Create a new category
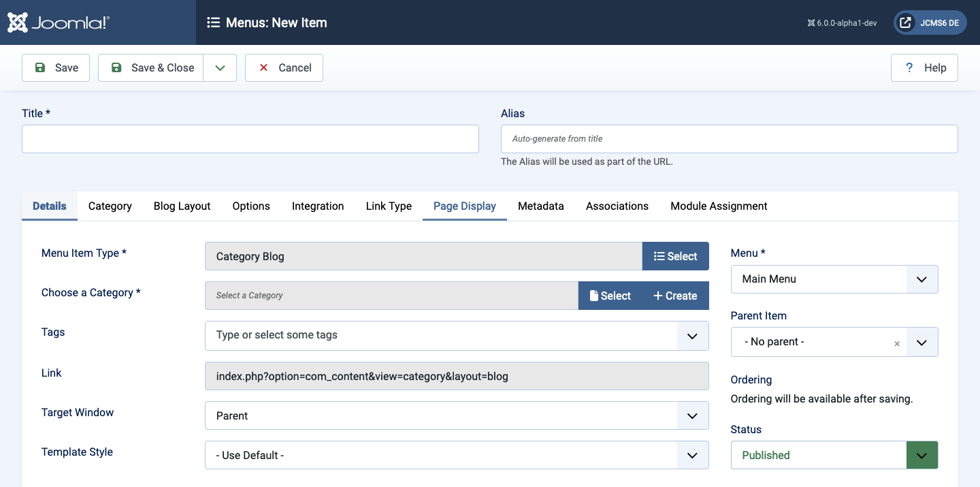This screenshot has width=980, height=487. (676, 296)
